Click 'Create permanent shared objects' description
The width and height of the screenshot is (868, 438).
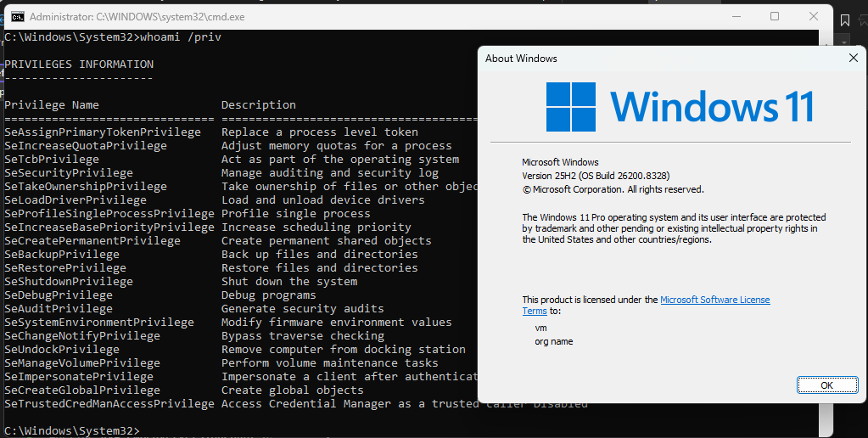327,241
